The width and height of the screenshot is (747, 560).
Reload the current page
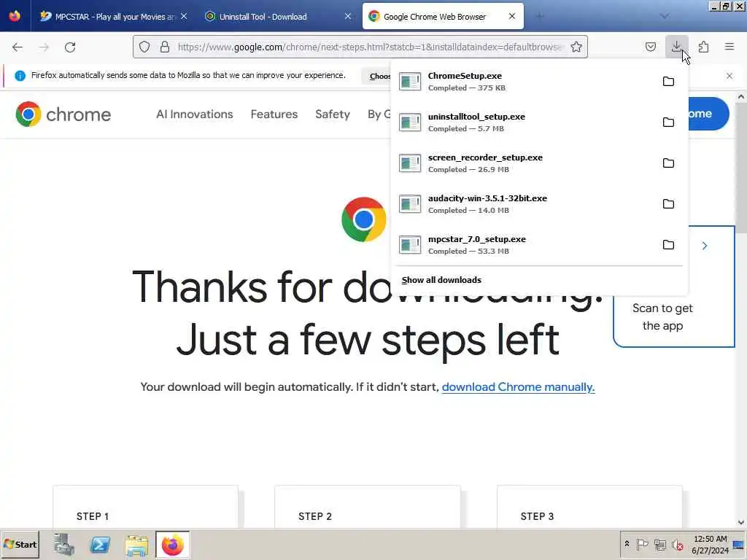point(70,47)
